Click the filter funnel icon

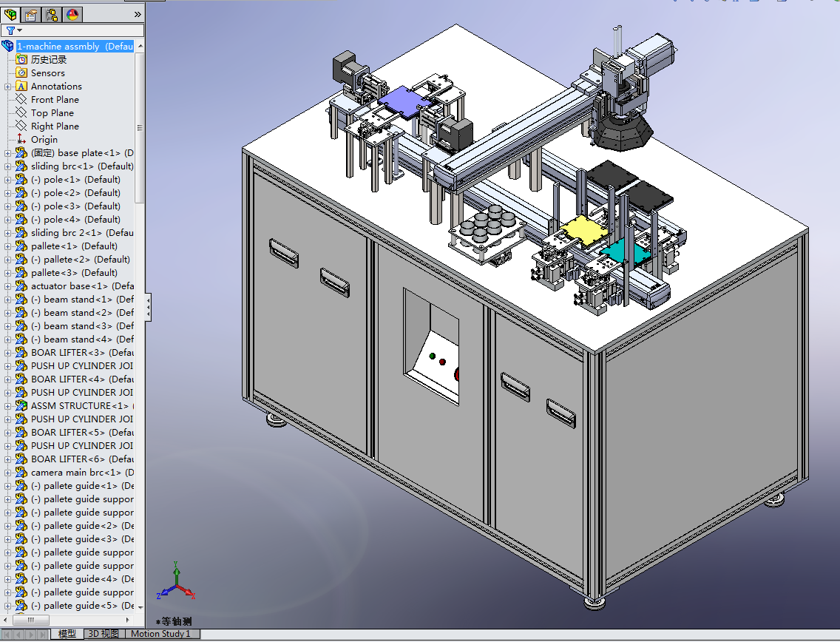(10, 30)
